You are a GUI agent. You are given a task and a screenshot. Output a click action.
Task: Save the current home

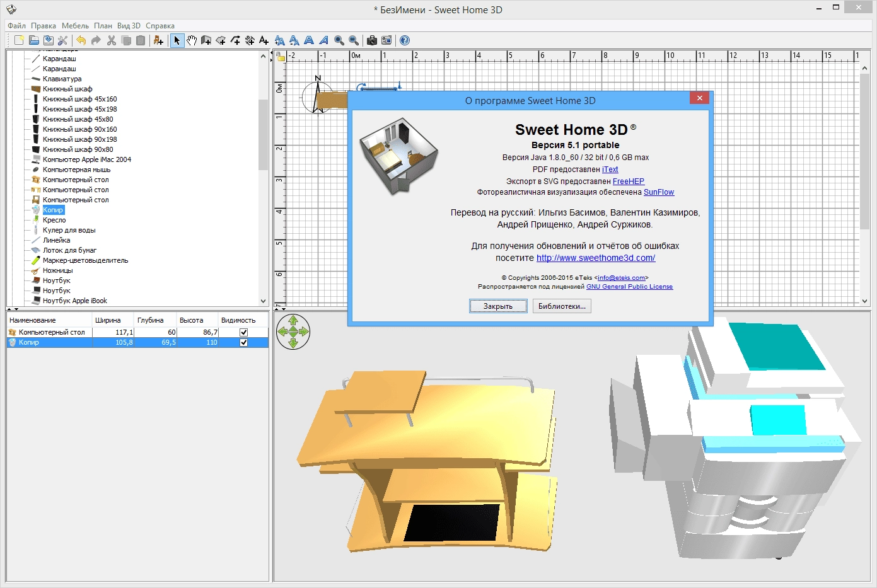coord(48,40)
